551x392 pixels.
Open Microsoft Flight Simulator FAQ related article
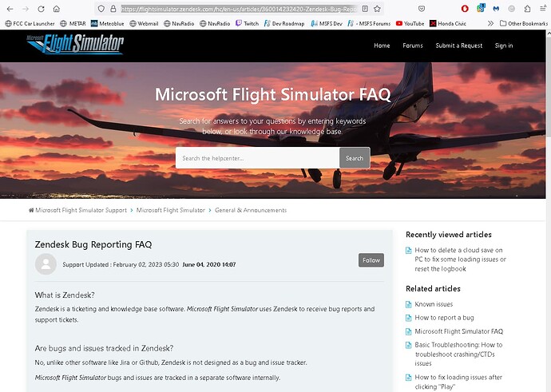pos(458,331)
